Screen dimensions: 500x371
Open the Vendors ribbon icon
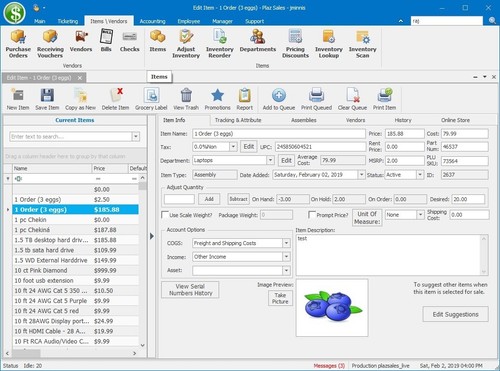(81, 41)
